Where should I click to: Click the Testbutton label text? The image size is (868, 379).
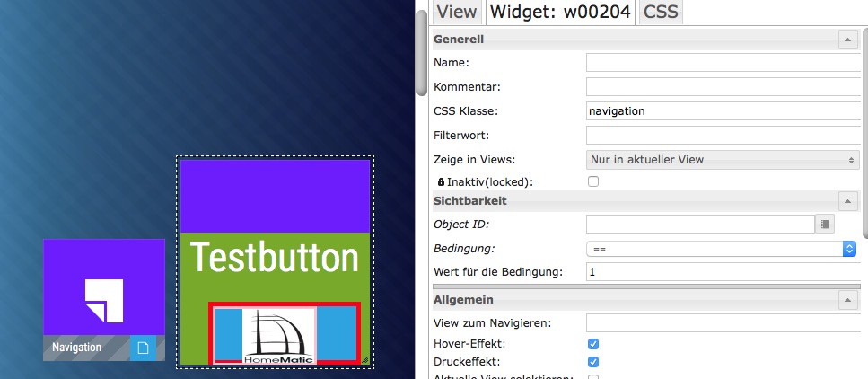click(x=275, y=258)
